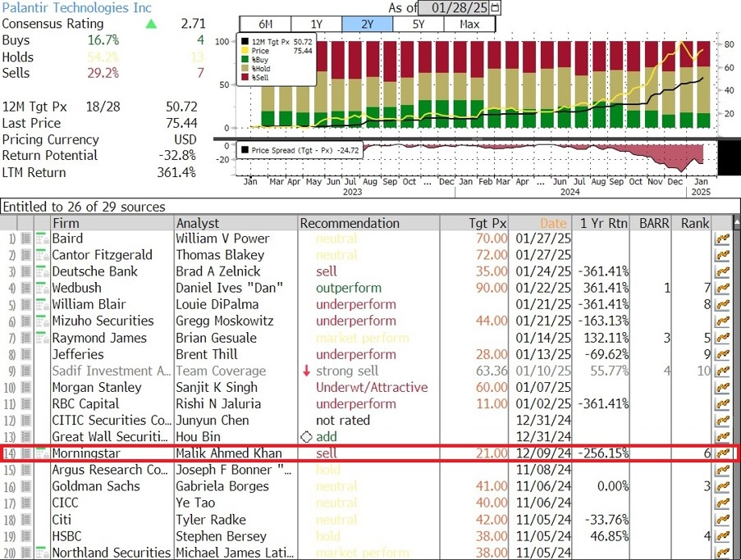Select the Max chart range tab
Screen dimensions: 741x560
(469, 24)
